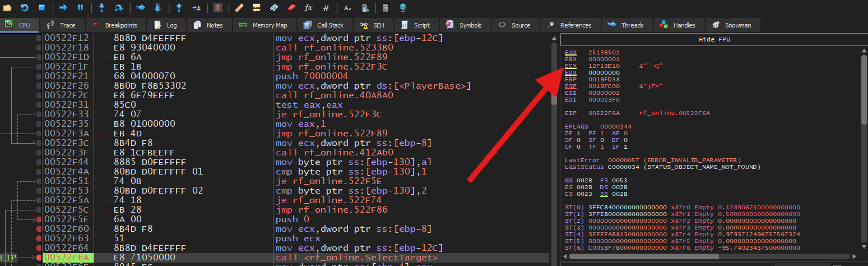Image resolution: width=868 pixels, height=266 pixels.
Task: Open the Calculator icon
Action: [386, 8]
